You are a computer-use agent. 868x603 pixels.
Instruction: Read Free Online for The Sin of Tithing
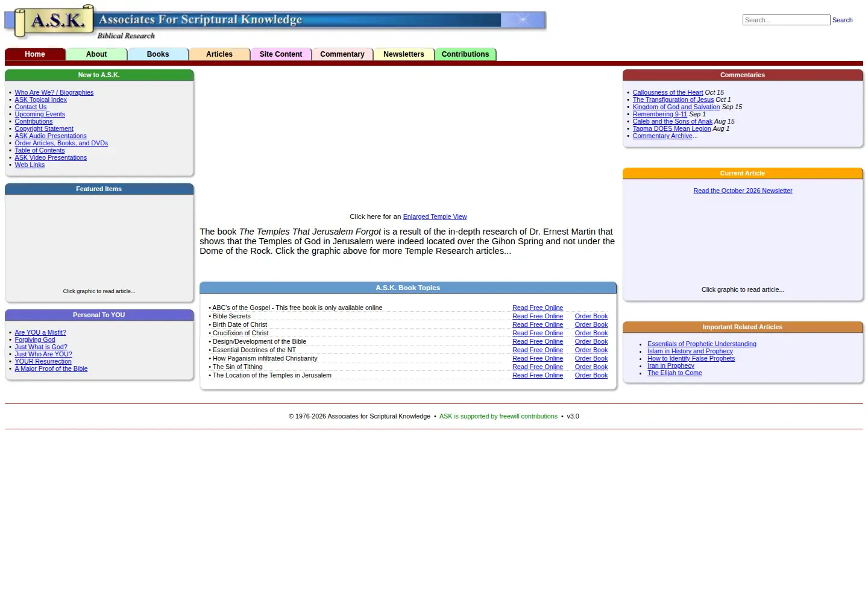point(538,367)
